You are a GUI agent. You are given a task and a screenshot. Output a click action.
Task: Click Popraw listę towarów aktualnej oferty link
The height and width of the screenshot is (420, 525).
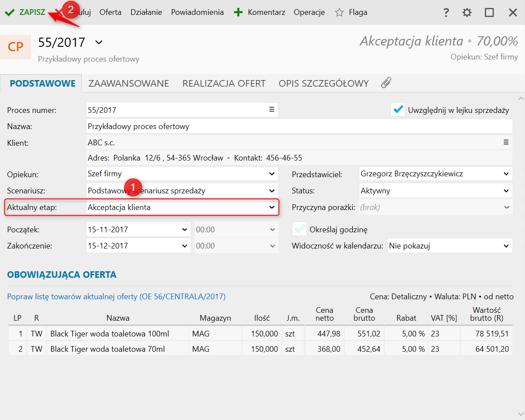click(x=116, y=297)
